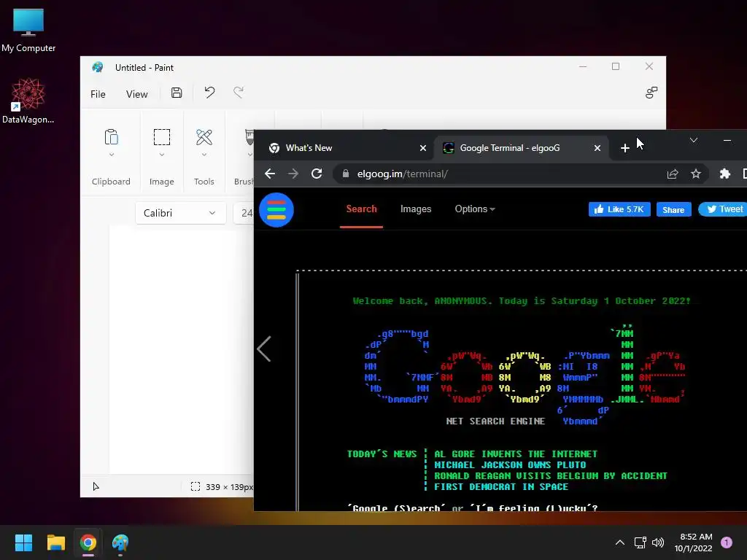Click the Tweet button

click(x=724, y=209)
